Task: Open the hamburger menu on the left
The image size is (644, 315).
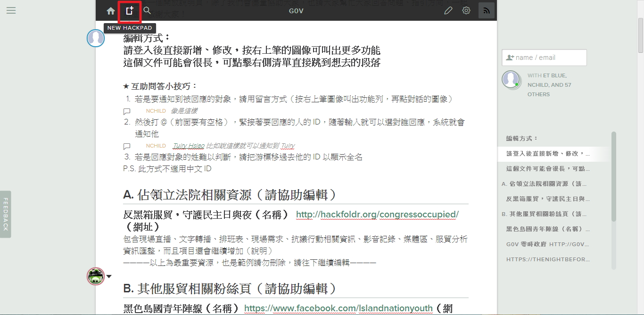Action: [11, 10]
